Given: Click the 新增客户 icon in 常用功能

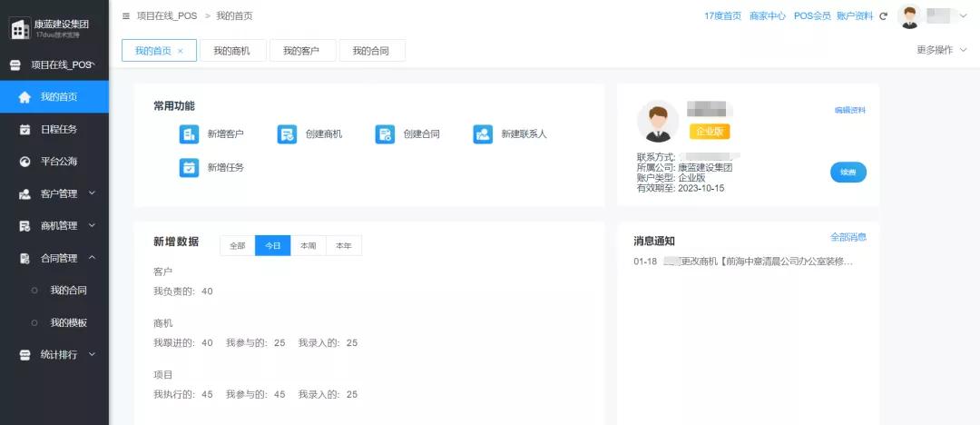Looking at the screenshot, I should [189, 133].
